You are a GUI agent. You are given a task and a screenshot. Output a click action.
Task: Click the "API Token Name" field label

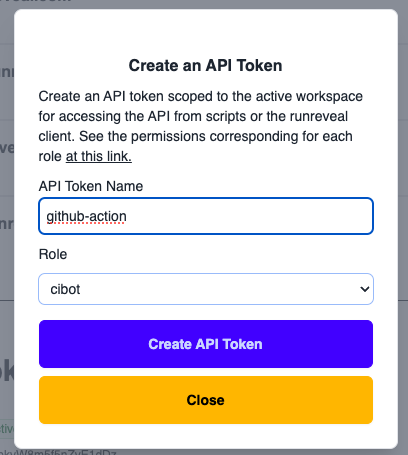point(91,186)
